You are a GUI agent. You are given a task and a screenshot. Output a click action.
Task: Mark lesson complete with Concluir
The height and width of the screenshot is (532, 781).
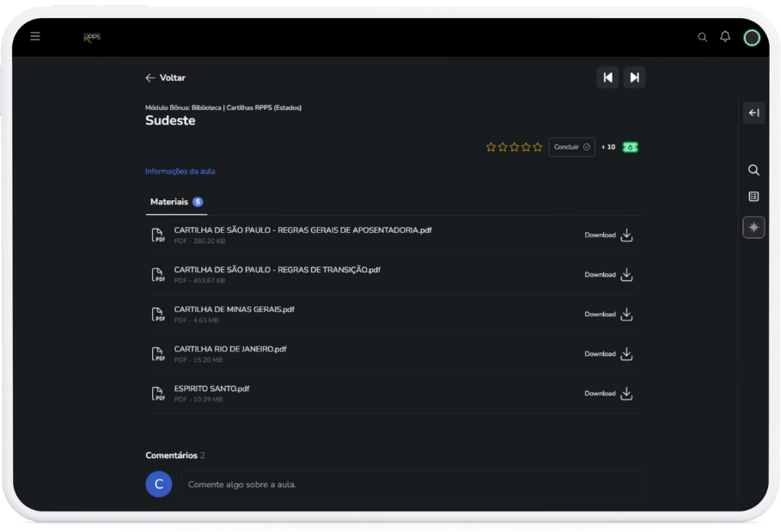tap(571, 147)
